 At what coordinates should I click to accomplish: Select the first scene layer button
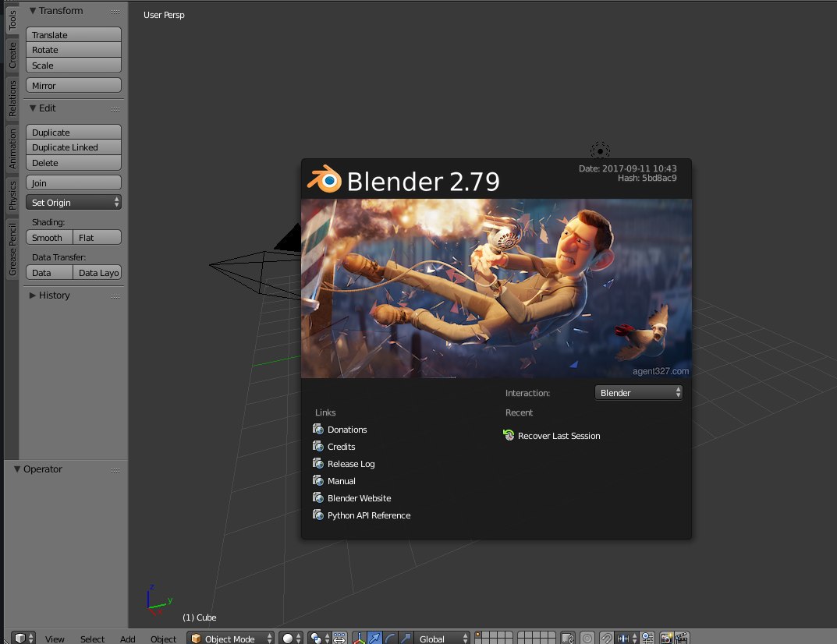coord(478,635)
